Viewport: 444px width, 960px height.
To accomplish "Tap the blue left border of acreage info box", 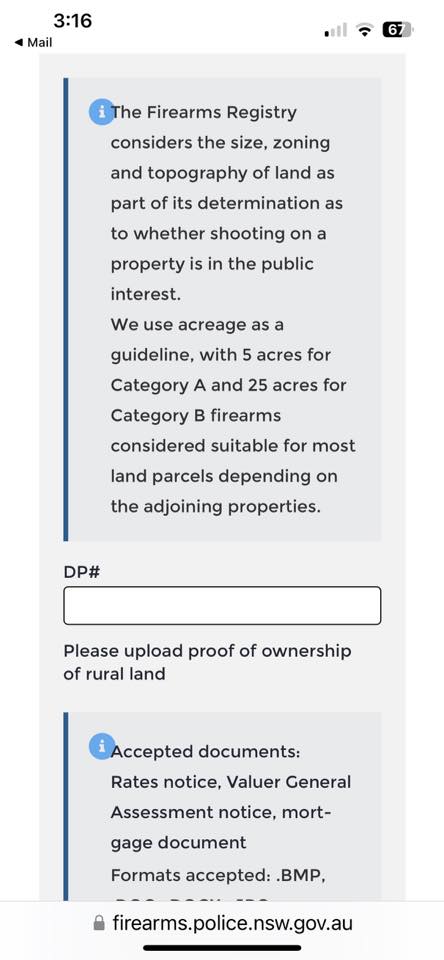I will [66, 309].
